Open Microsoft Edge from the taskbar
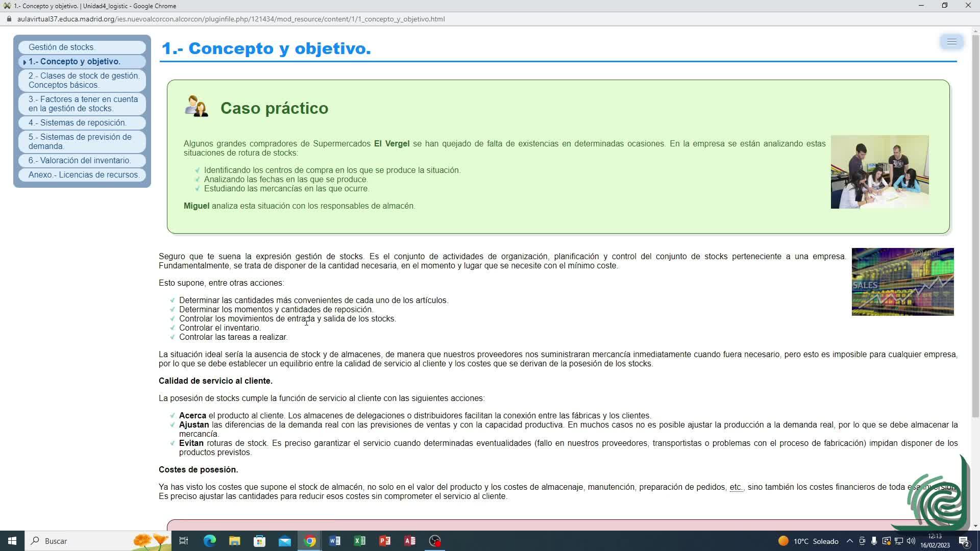 [x=210, y=541]
